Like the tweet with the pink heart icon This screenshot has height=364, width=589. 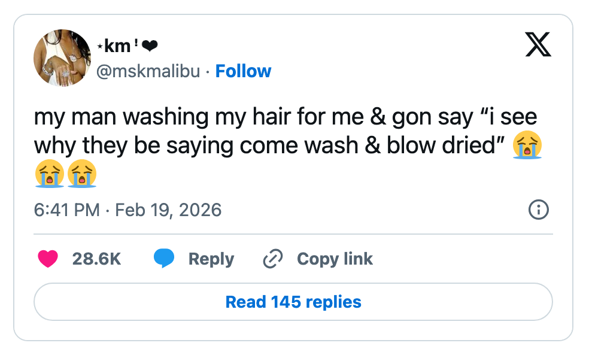tap(47, 259)
